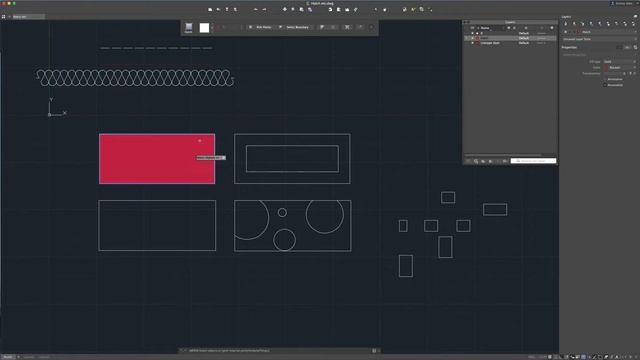The width and height of the screenshot is (640, 360).
Task: Click the Redo arrow in top toolbar
Action: point(264,9)
